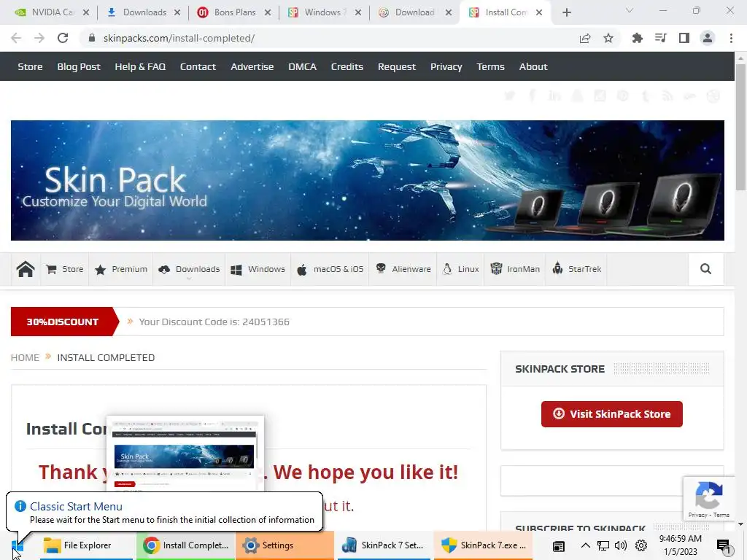The image size is (747, 560).
Task: Open Help & FAQ page
Action: [x=140, y=66]
